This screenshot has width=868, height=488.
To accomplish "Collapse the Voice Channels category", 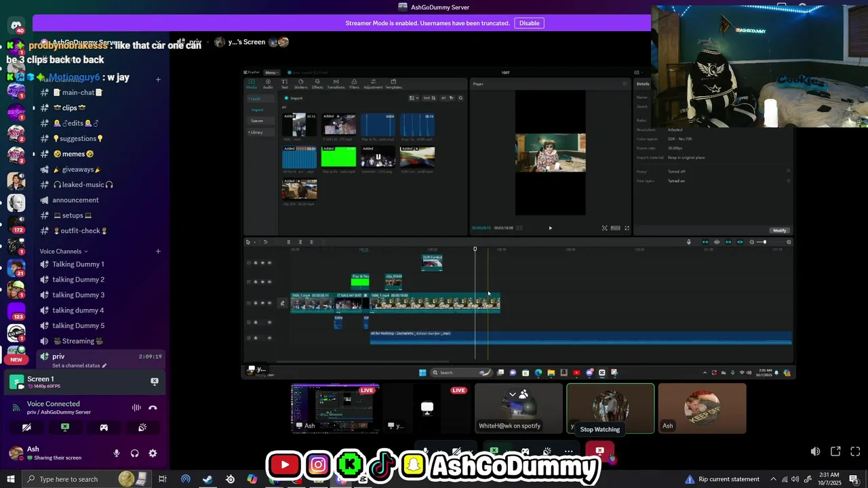I will (x=64, y=251).
